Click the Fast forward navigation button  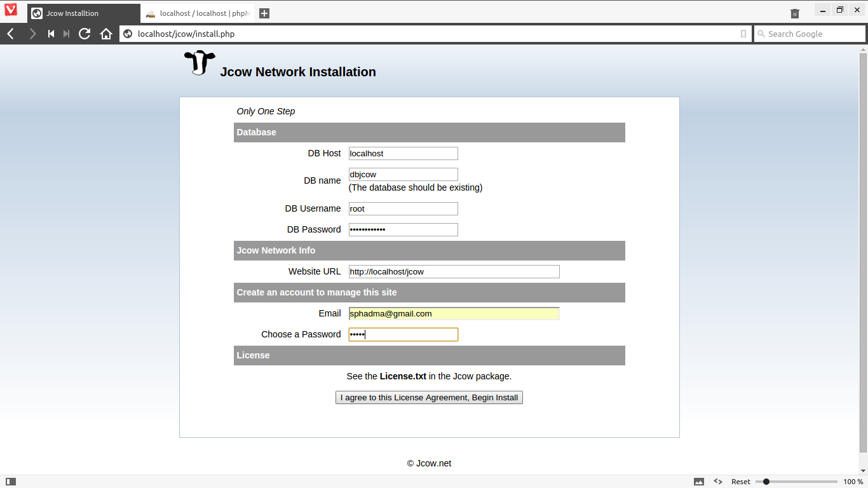66,34
